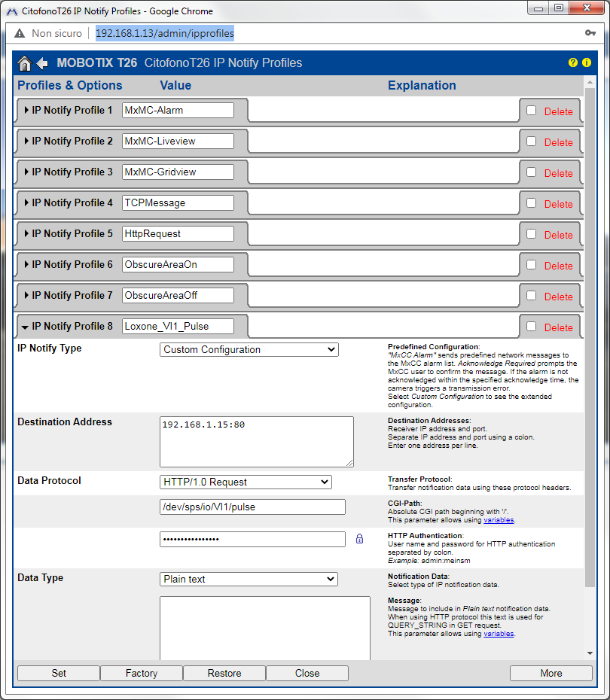Image resolution: width=610 pixels, height=700 pixels.
Task: Click the scrollbar up arrow
Action: [590, 83]
